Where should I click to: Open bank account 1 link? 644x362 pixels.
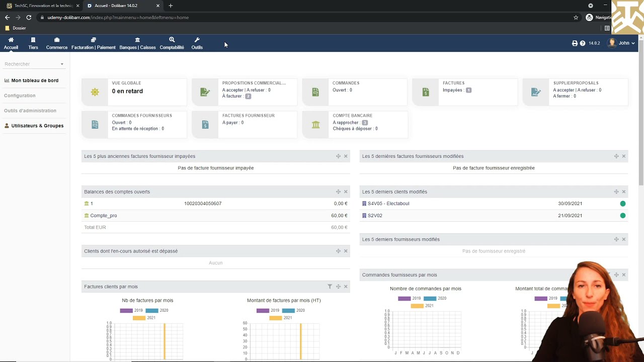(x=89, y=204)
